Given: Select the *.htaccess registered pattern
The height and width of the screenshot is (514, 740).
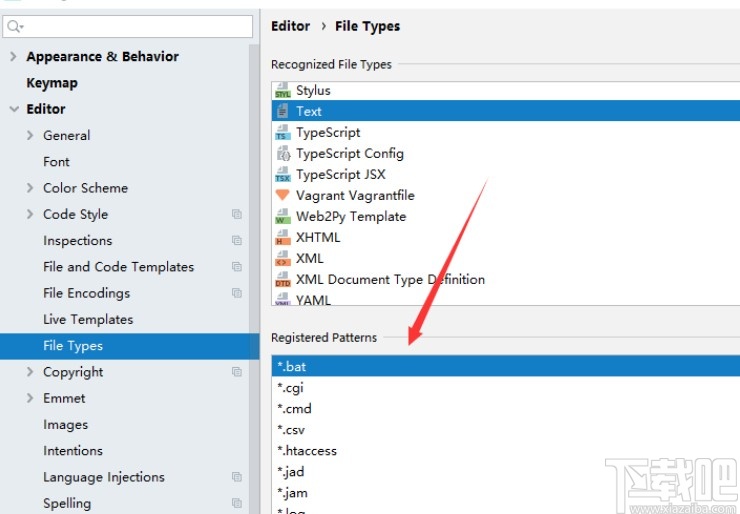Looking at the screenshot, I should pos(307,451).
